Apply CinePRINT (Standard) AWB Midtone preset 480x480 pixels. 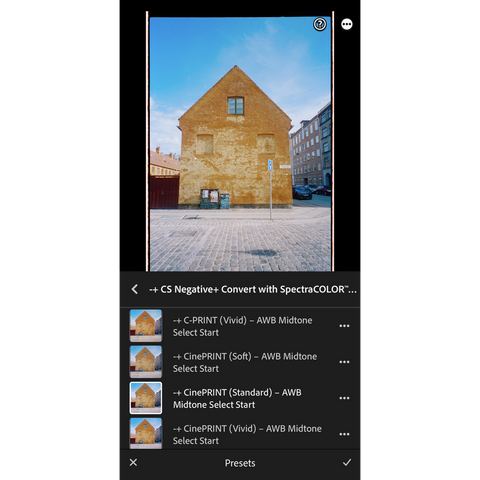pyautogui.click(x=237, y=398)
